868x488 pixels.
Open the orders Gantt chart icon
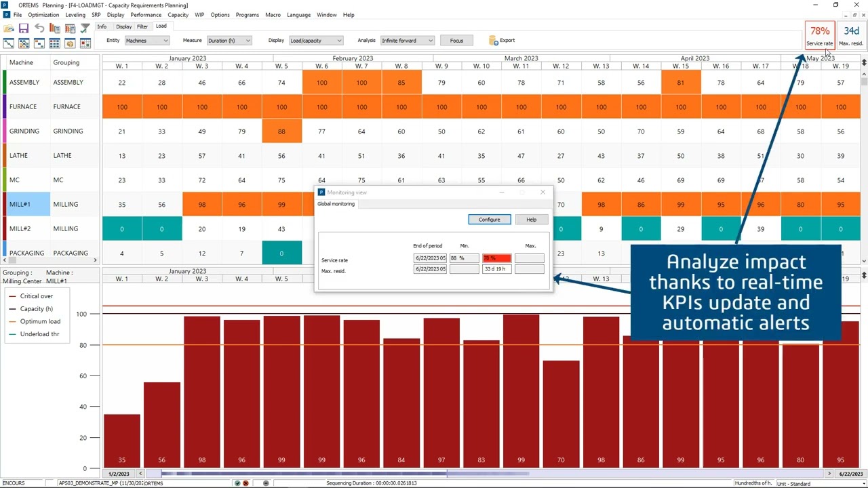pyautogui.click(x=39, y=43)
